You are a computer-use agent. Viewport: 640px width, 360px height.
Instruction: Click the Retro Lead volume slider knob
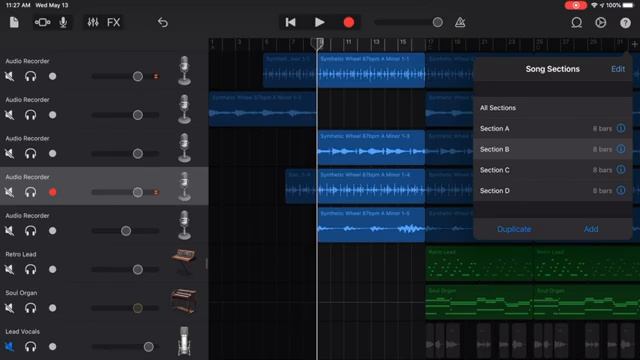(x=138, y=269)
